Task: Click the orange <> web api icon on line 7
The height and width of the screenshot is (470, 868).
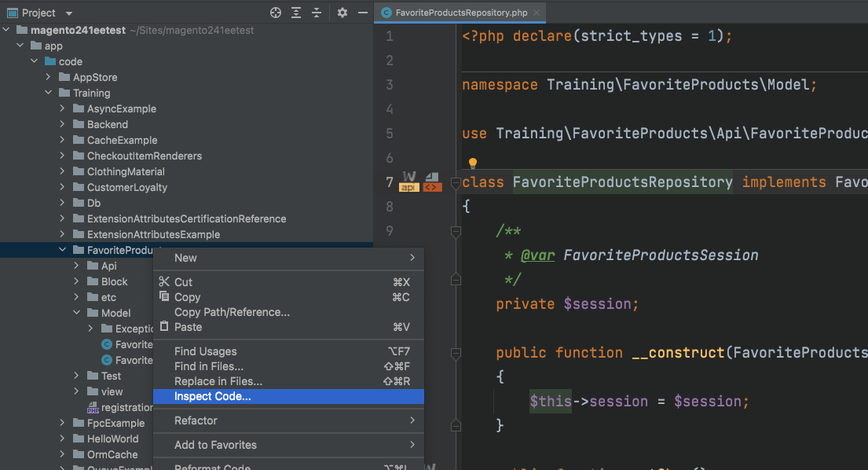Action: [x=432, y=187]
